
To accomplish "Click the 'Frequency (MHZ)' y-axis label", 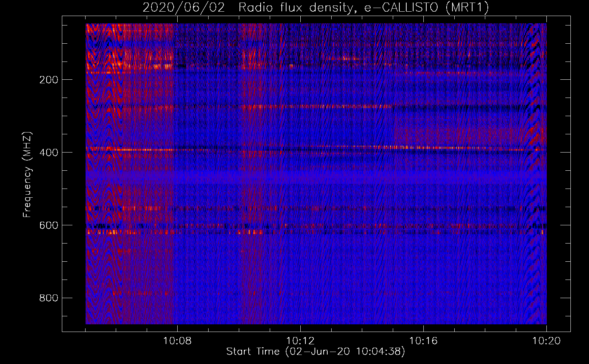I will point(27,174).
